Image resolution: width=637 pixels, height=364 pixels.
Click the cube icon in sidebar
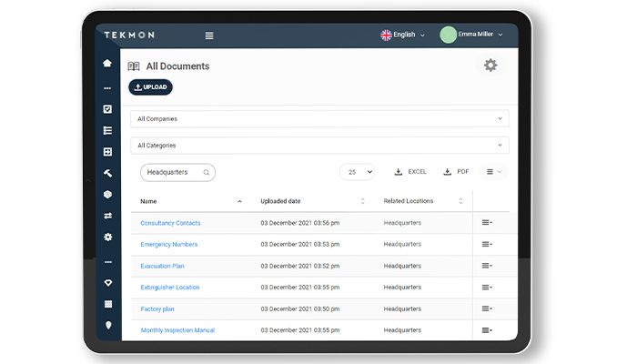pos(107,194)
